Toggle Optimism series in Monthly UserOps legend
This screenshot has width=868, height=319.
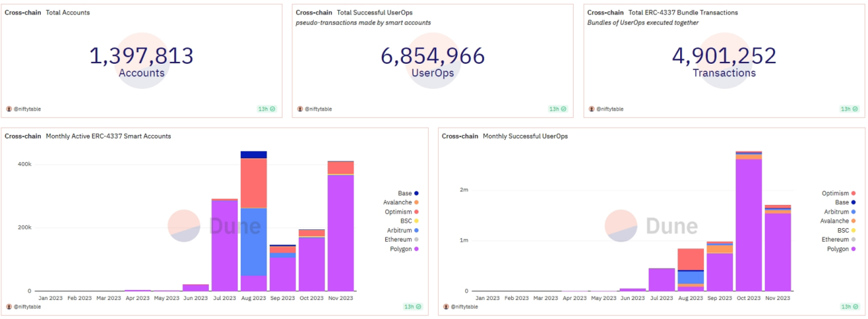point(837,193)
